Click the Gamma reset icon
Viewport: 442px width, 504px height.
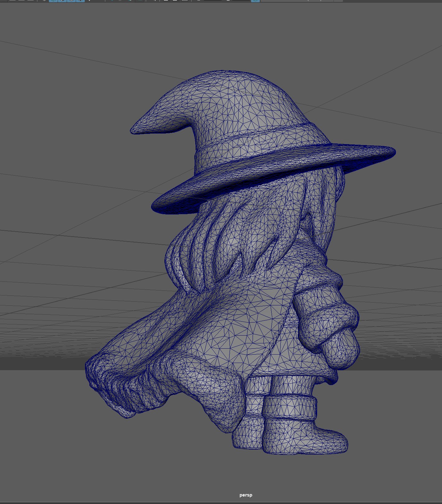pos(228,1)
